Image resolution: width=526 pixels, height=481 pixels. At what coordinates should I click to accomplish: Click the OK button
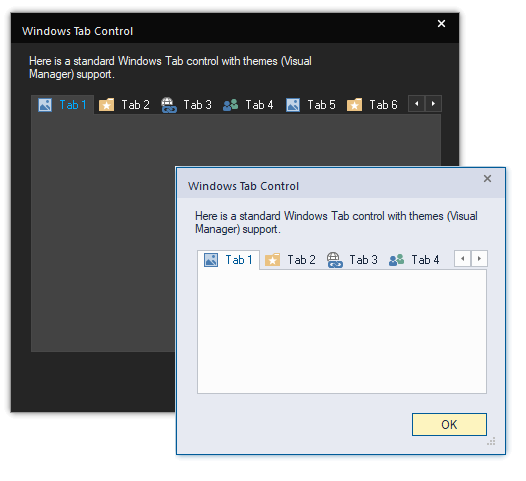(x=449, y=424)
